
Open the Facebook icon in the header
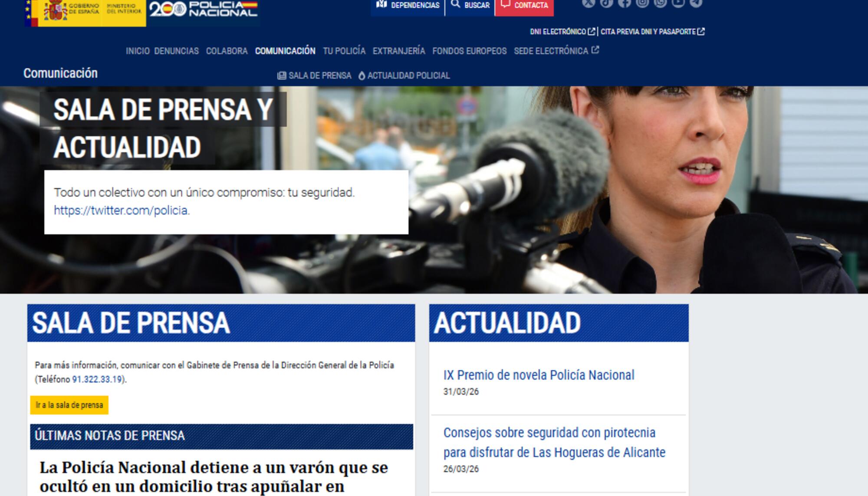coord(625,4)
